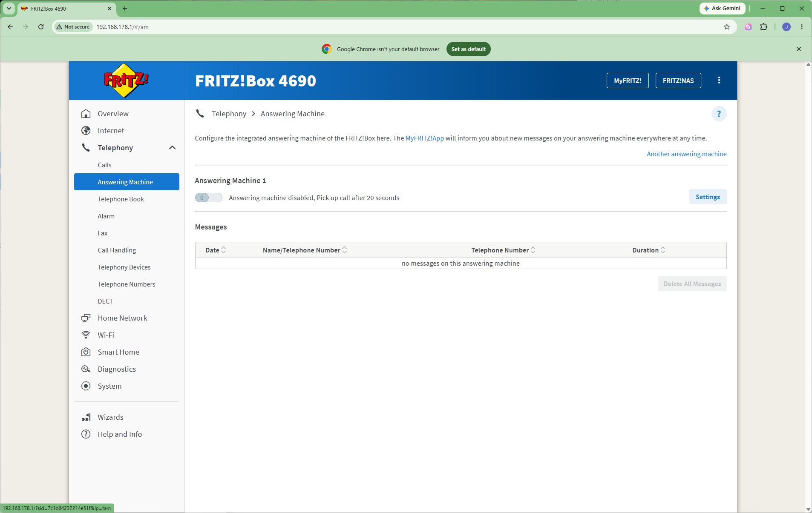Open the Overview house icon
Image resolution: width=812 pixels, height=513 pixels.
click(x=86, y=114)
